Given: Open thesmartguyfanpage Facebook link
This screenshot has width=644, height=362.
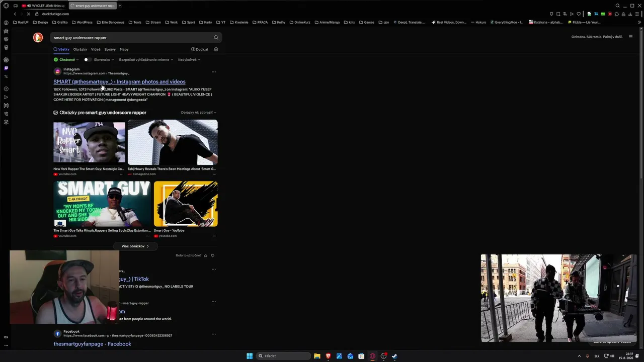Looking at the screenshot, I should coord(92,344).
